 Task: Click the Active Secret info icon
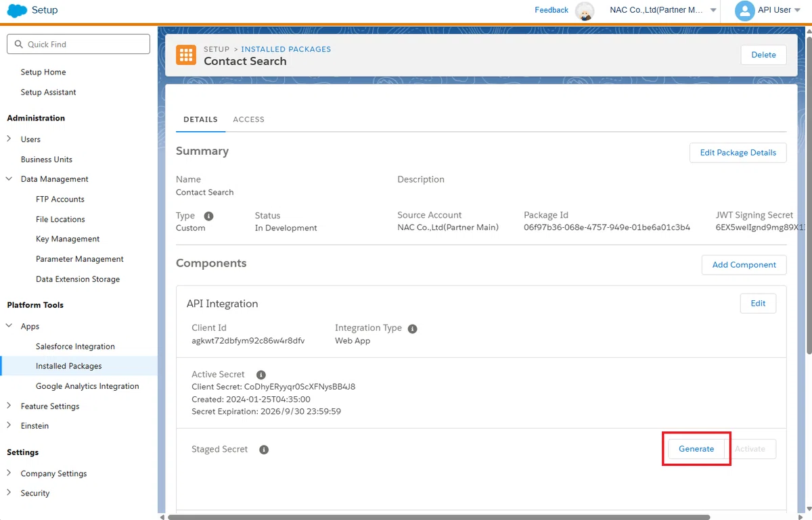tap(261, 375)
